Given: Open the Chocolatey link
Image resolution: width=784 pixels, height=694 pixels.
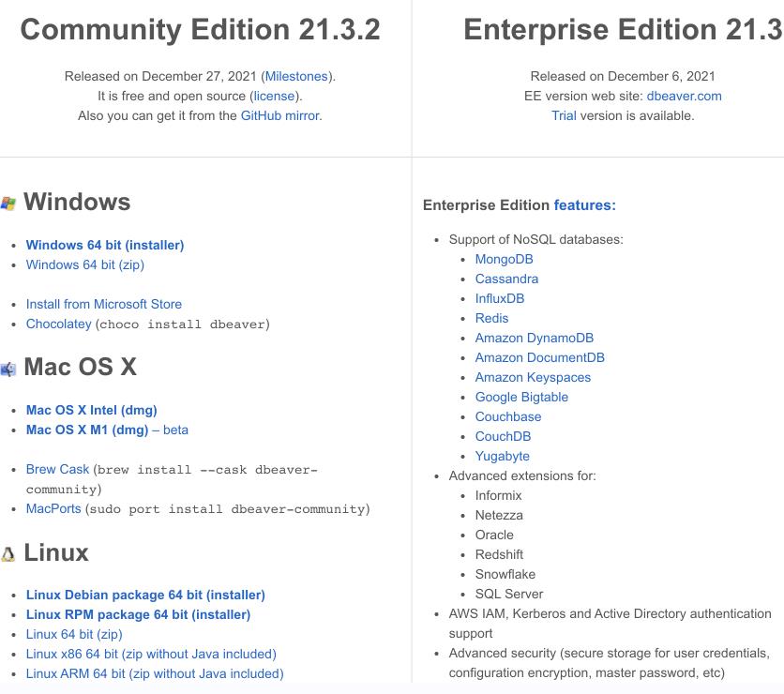Looking at the screenshot, I should [59, 324].
